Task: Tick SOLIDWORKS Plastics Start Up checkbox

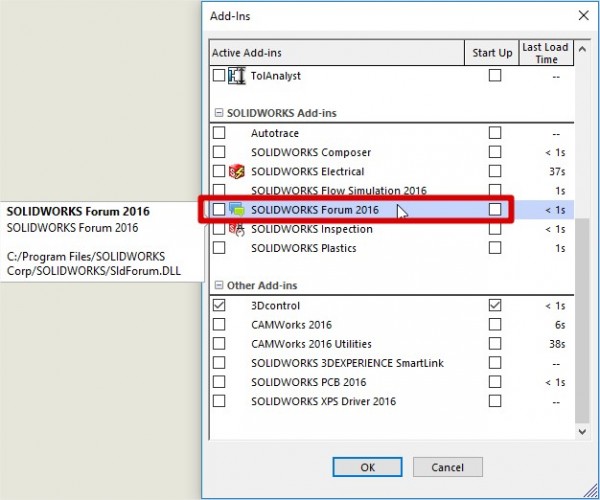Action: pos(495,248)
